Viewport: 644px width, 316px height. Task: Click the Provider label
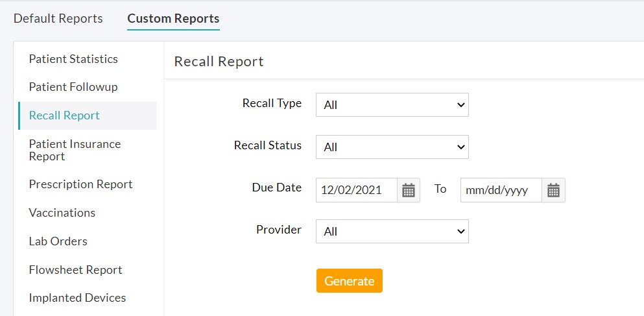279,229
